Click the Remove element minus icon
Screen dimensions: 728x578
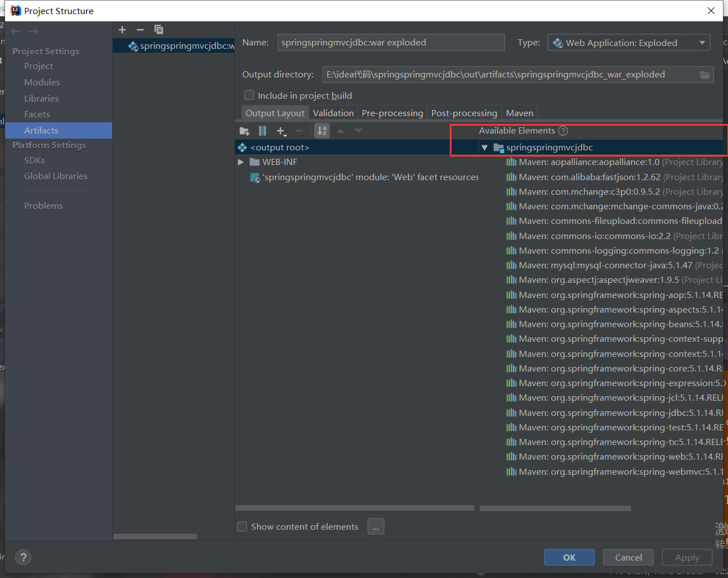[300, 130]
